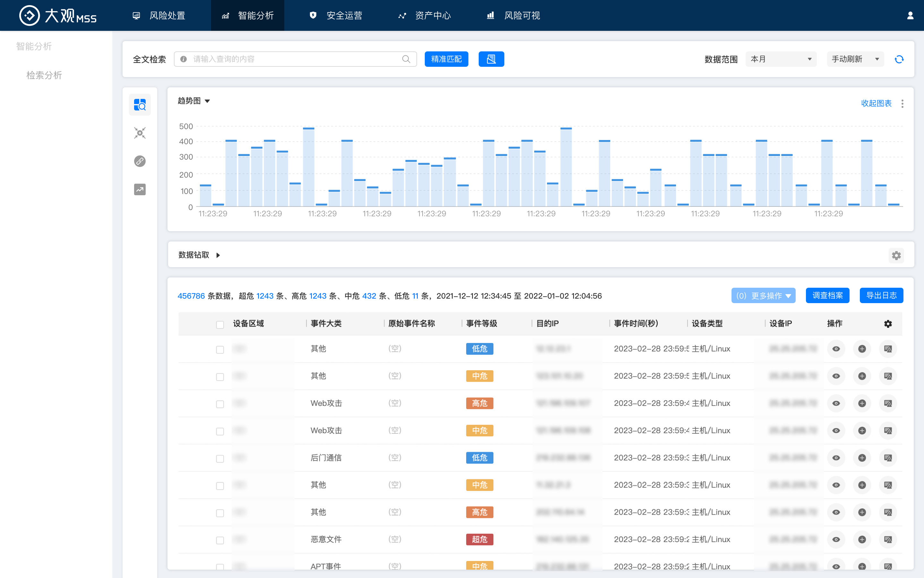Select 检索分析 in left sidebar
This screenshot has height=578, width=924.
pyautogui.click(x=44, y=75)
